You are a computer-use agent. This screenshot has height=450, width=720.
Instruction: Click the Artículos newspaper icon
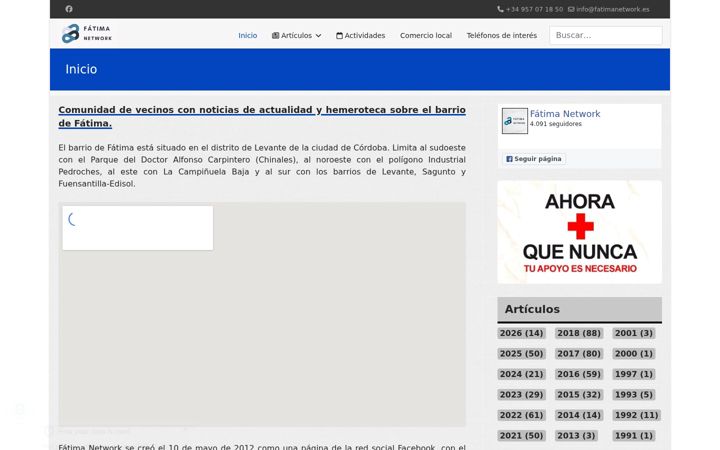point(276,35)
